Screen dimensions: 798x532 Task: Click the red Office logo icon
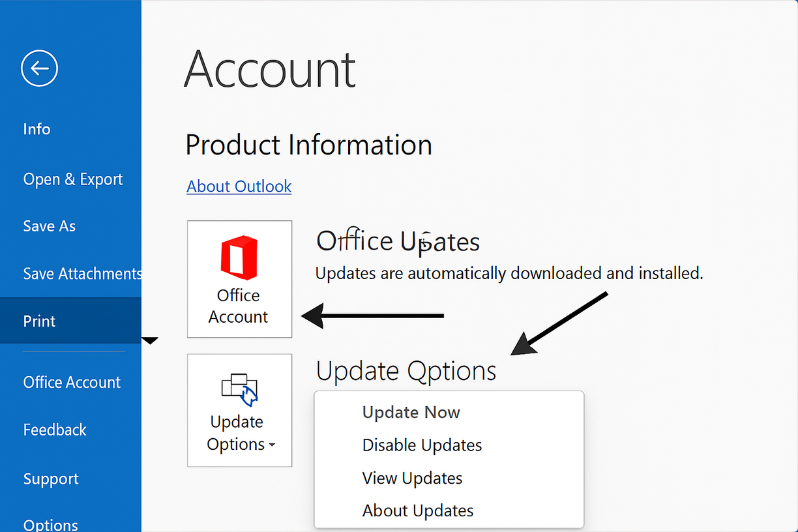pos(239,258)
